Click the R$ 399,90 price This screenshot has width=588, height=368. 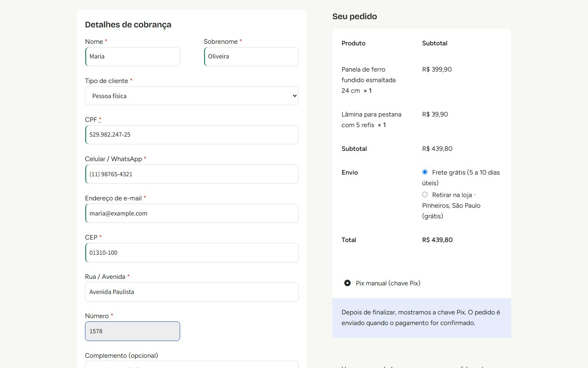point(437,70)
